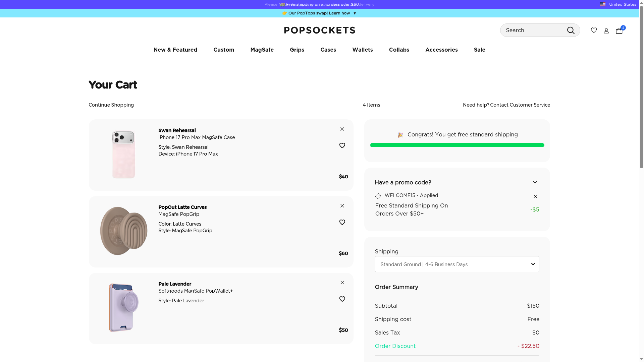Collapse the promo code section chevron
The width and height of the screenshot is (644, 362).
point(535,182)
